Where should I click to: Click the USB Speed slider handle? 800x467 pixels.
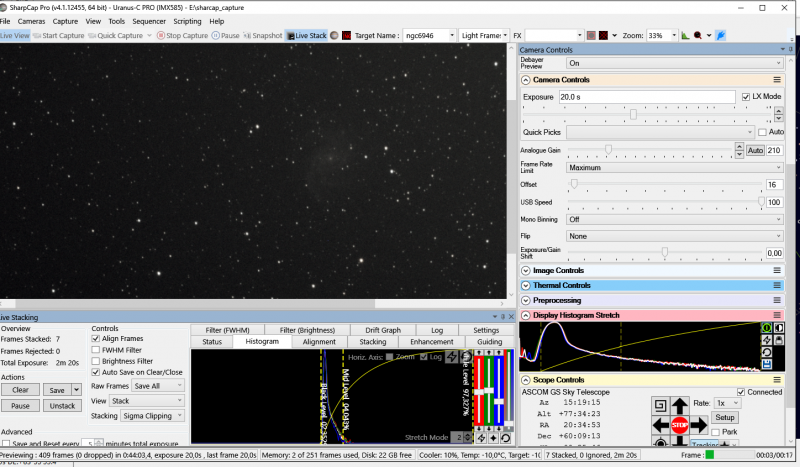[x=761, y=202]
